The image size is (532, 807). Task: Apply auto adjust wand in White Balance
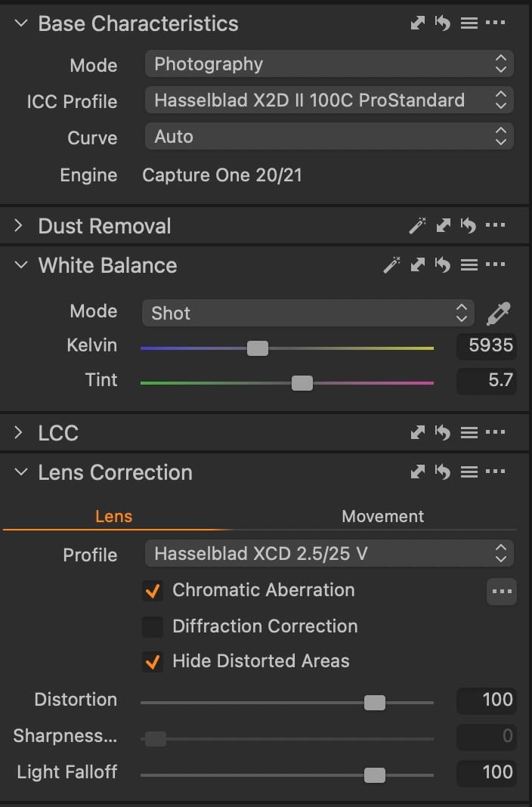(392, 264)
